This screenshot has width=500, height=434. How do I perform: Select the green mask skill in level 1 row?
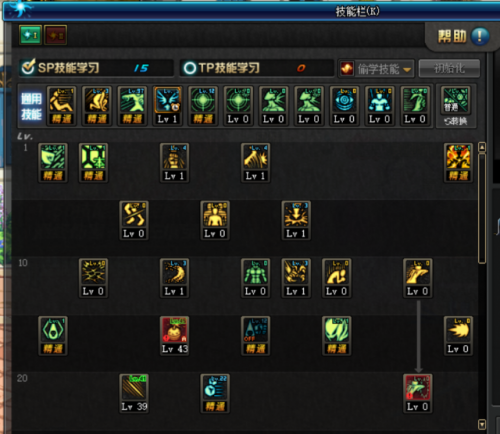pyautogui.click(x=53, y=163)
